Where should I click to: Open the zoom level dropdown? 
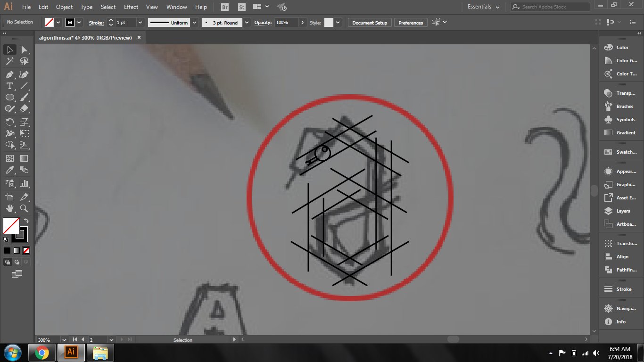(64, 339)
